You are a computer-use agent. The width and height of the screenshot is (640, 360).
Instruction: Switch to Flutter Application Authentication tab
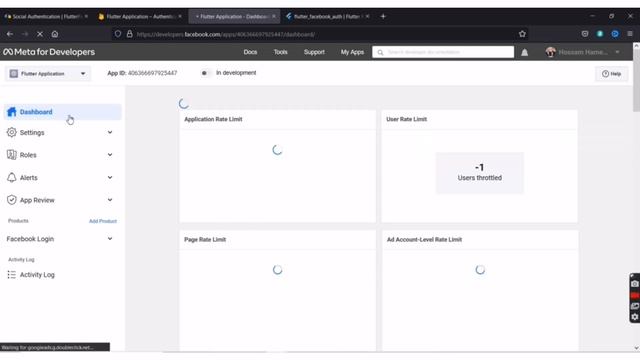pos(139,16)
